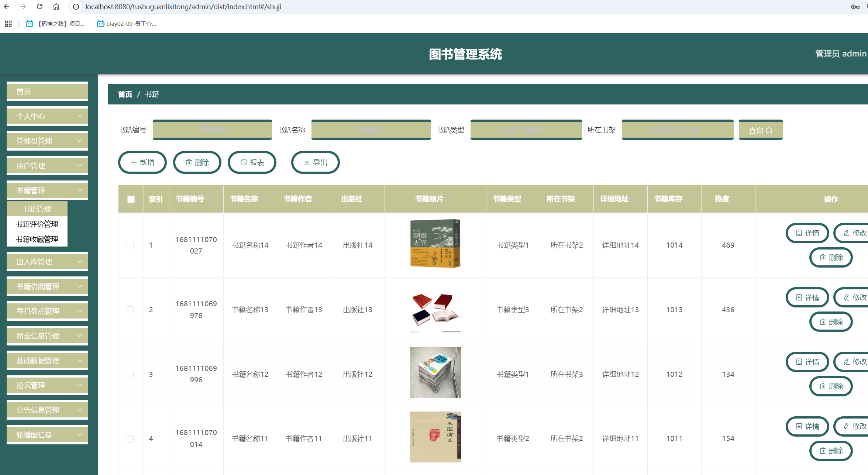Viewport: 868px width, 475px height.
Task: Sort by 详细地址 column sort arrows
Action: [634, 199]
